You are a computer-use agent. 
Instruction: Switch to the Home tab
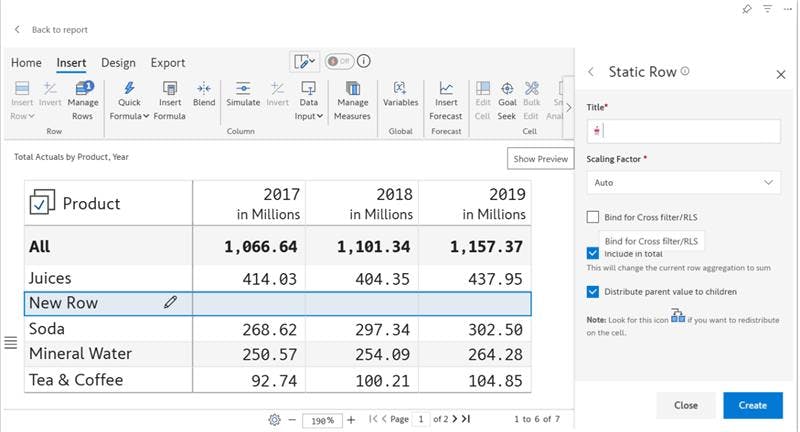pyautogui.click(x=26, y=63)
